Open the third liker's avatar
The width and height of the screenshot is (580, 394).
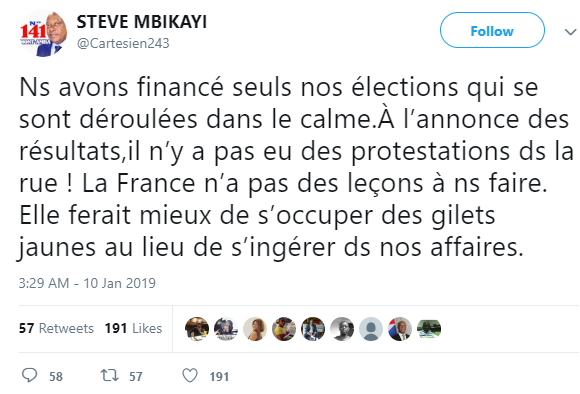click(255, 329)
